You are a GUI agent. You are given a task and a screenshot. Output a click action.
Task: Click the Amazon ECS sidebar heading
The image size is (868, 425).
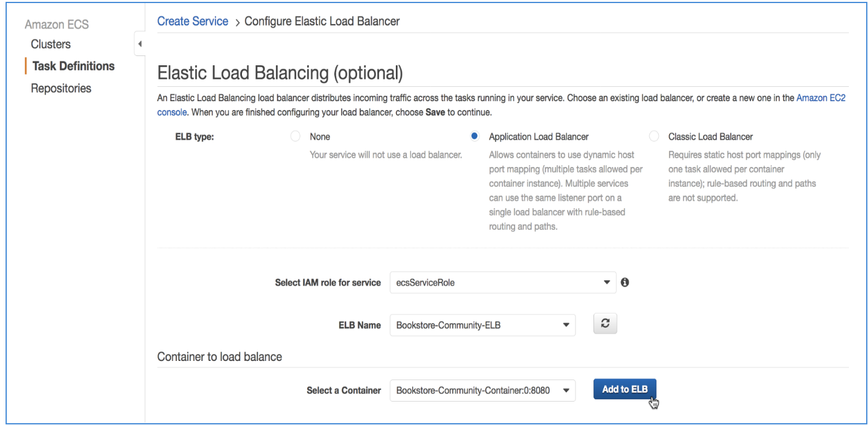(x=57, y=25)
